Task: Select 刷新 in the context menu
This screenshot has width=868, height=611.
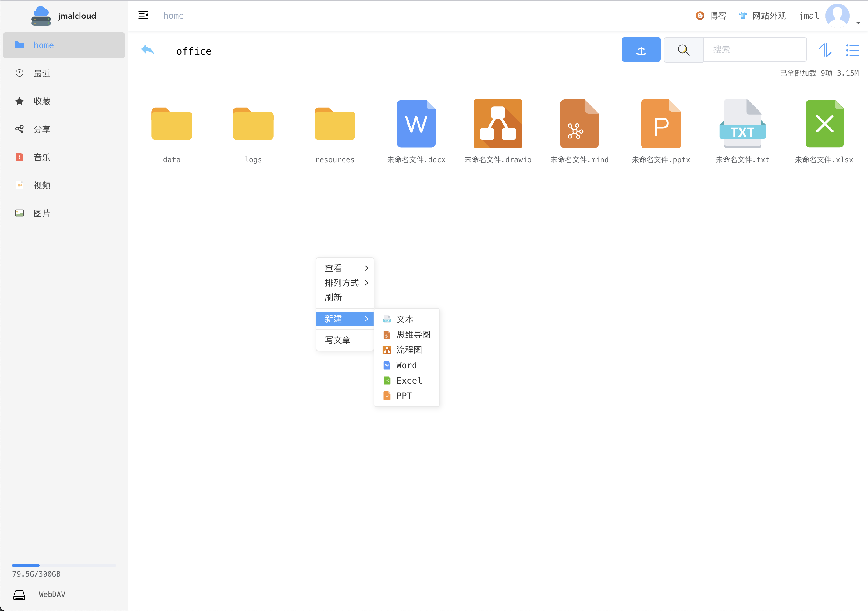Action: pyautogui.click(x=333, y=298)
